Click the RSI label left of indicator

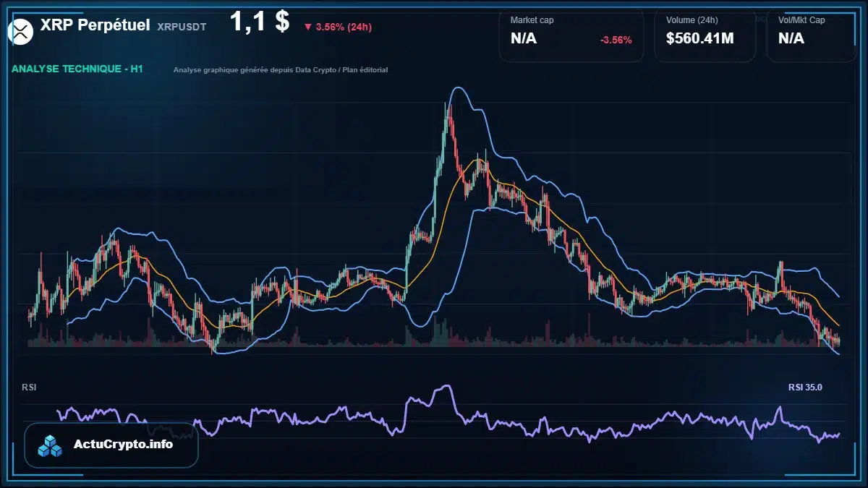click(29, 388)
